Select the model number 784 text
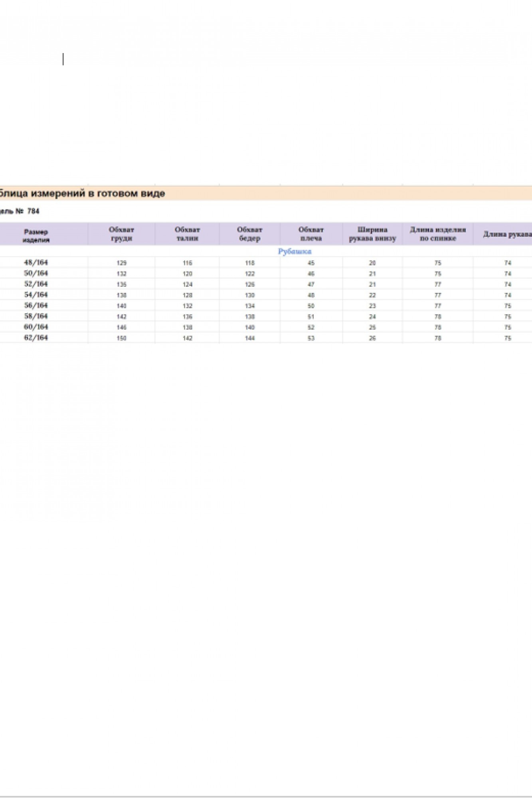Image resolution: width=532 pixels, height=798 pixels. click(x=33, y=211)
